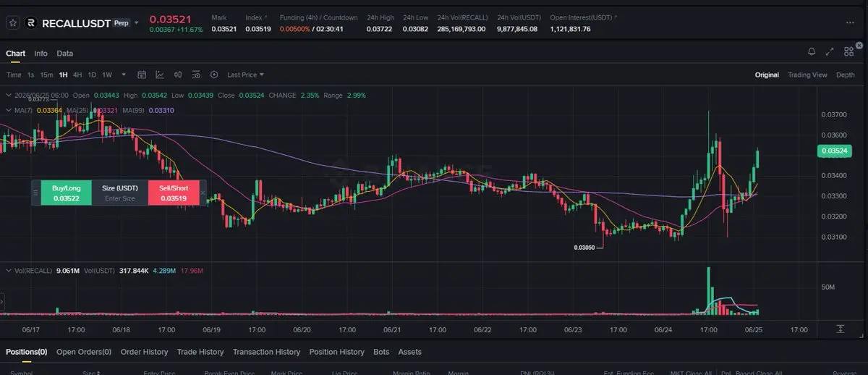
Task: Open the calendar date picker icon
Action: [142, 75]
